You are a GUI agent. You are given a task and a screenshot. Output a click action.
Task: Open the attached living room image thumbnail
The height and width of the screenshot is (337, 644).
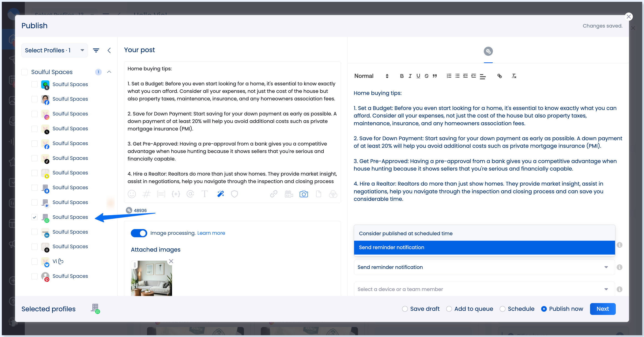(x=152, y=278)
